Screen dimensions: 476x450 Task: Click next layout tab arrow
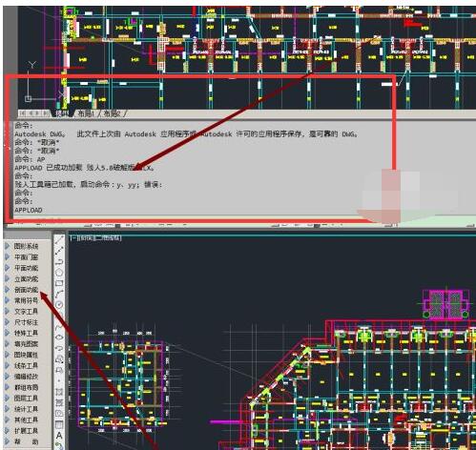point(38,113)
